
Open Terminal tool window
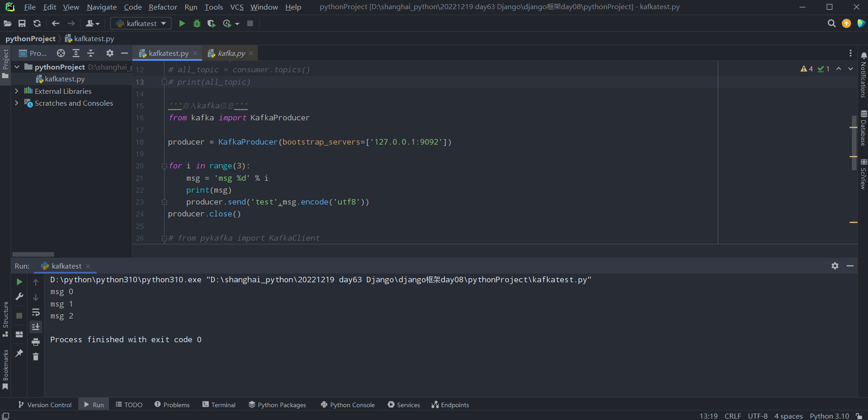click(219, 405)
